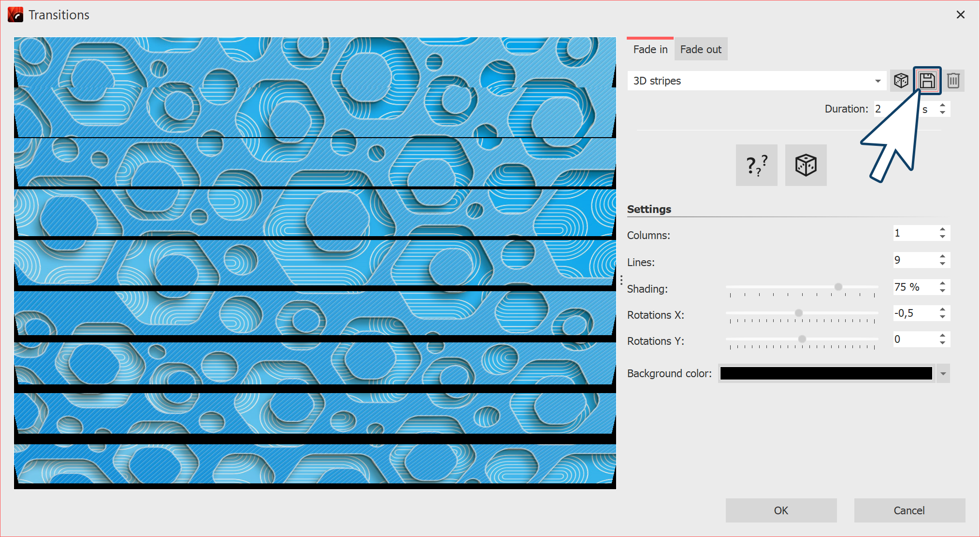Select the Fade in tab
Viewport: 980px width, 537px height.
(x=650, y=49)
